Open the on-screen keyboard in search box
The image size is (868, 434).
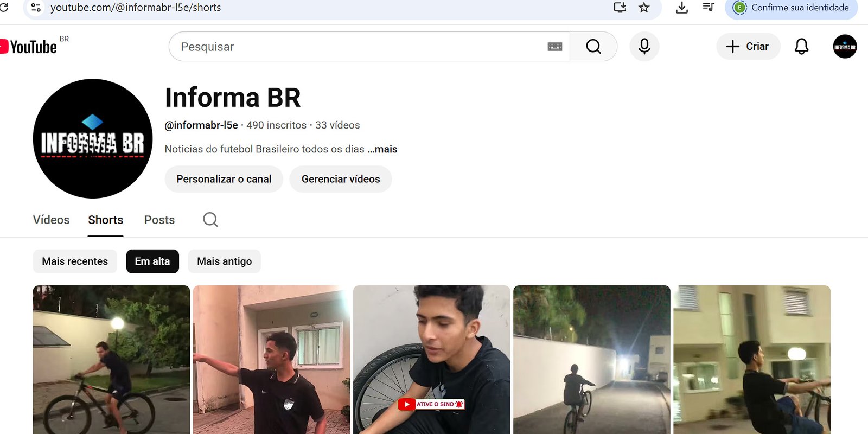555,47
